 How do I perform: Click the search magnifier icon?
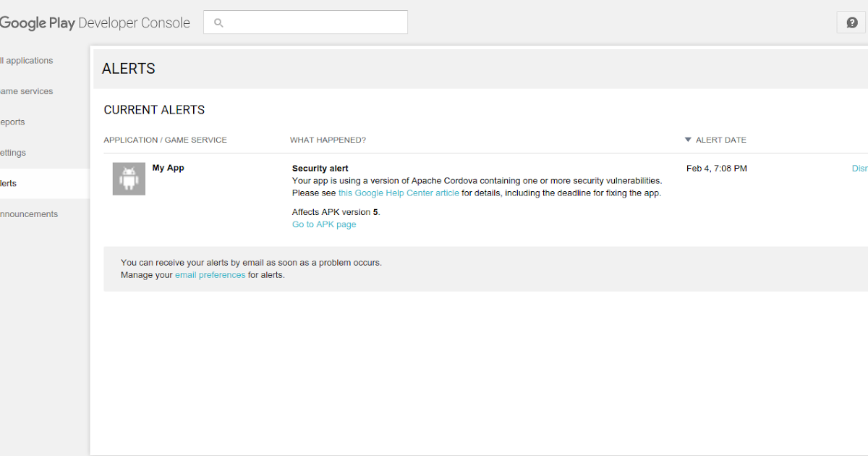pyautogui.click(x=218, y=23)
